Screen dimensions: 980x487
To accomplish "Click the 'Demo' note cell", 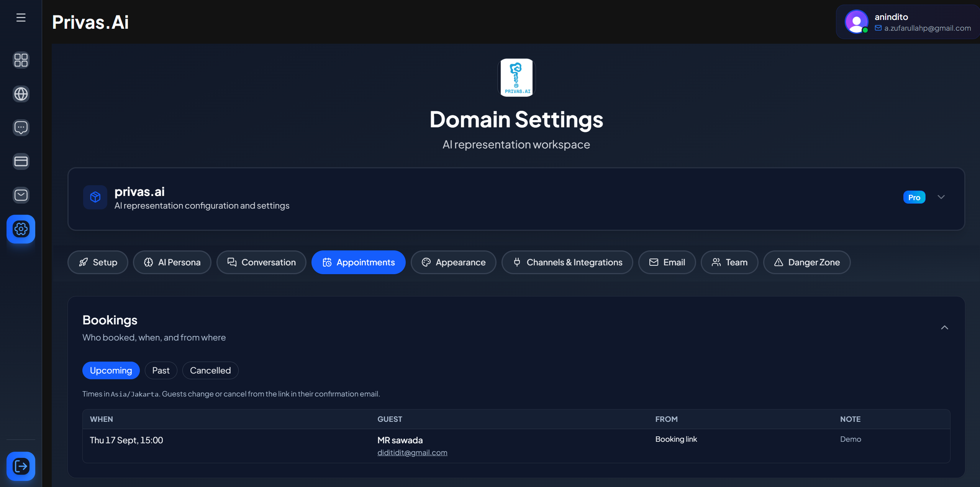I will pyautogui.click(x=851, y=439).
